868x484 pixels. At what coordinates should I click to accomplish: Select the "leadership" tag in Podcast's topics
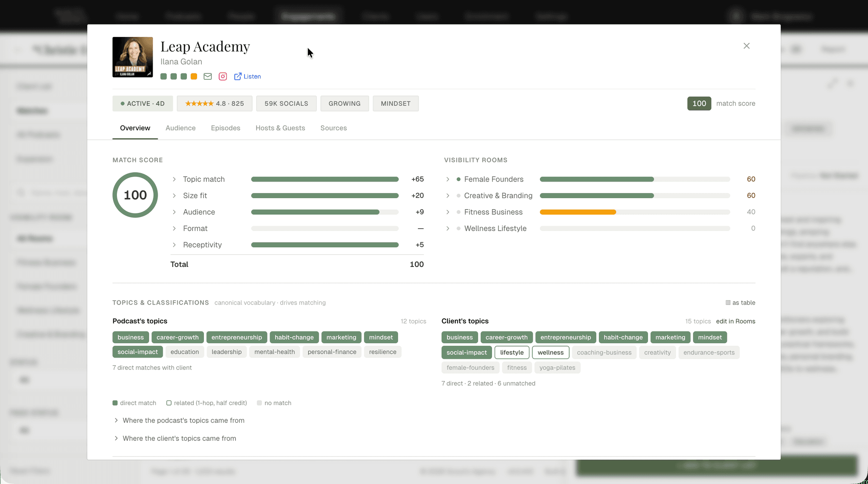(227, 352)
